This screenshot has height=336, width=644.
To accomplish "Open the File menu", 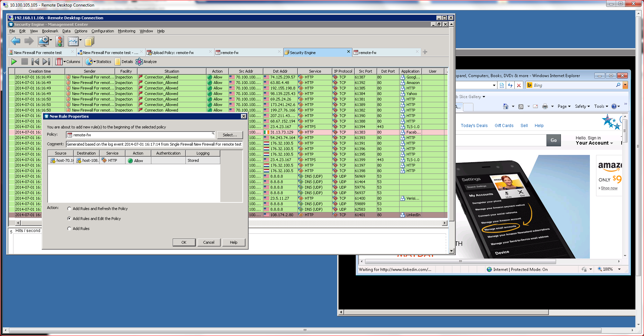I will pos(12,31).
